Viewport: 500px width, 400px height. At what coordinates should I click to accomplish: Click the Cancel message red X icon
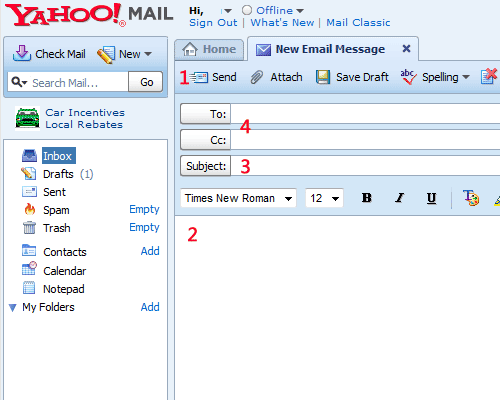point(489,76)
